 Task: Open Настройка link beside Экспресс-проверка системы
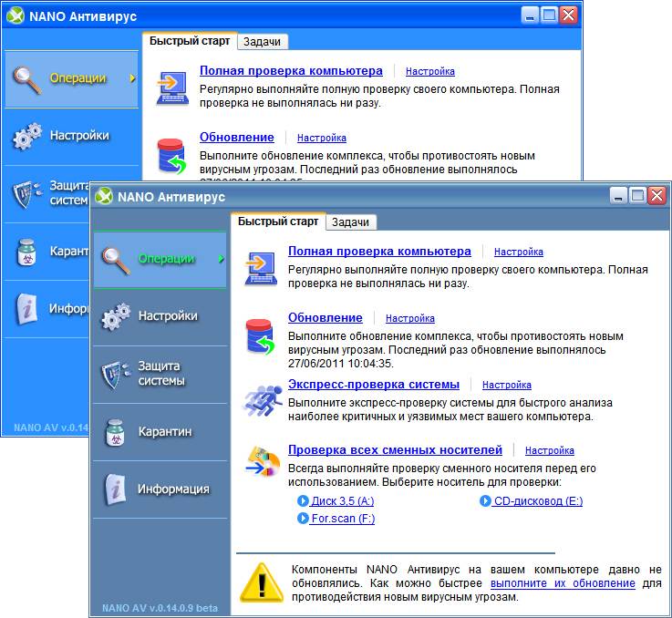coord(507,385)
